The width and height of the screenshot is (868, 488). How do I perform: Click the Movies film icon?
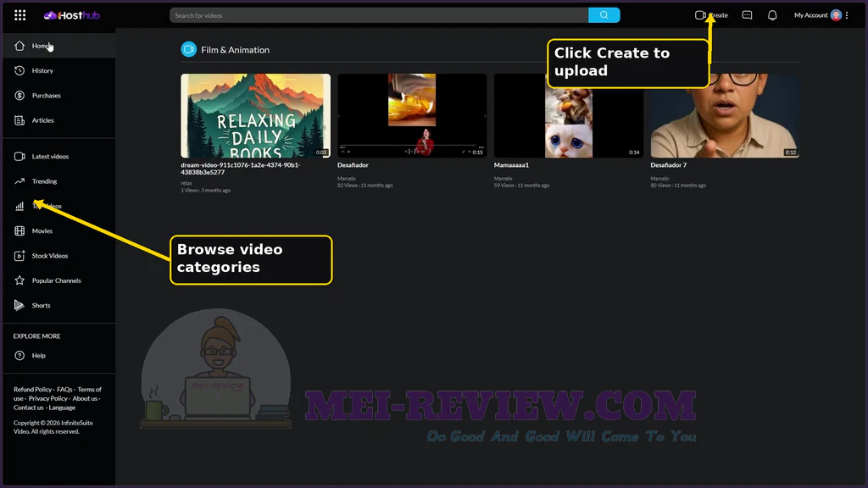(19, 231)
